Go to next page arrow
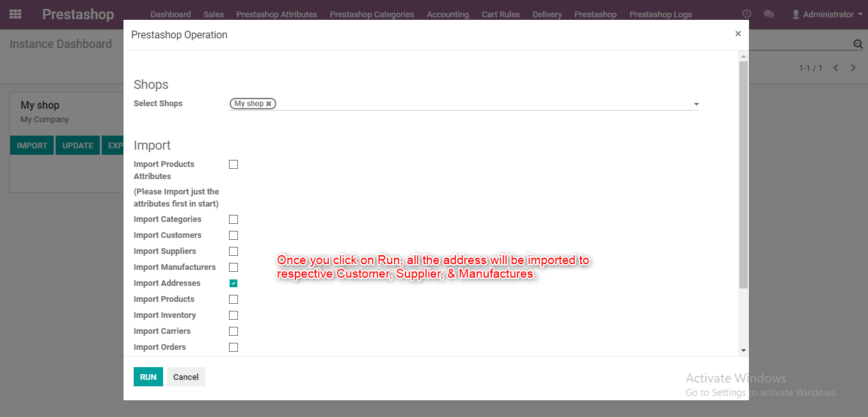The width and height of the screenshot is (868, 417). [853, 68]
